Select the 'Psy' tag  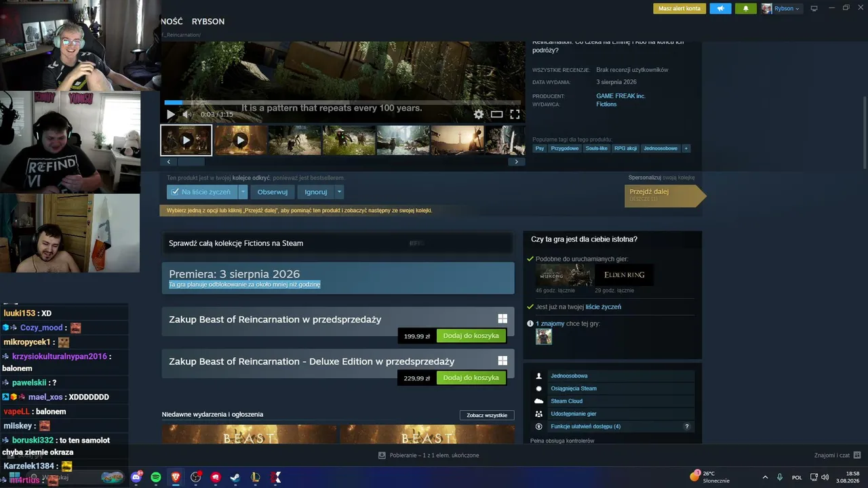539,148
